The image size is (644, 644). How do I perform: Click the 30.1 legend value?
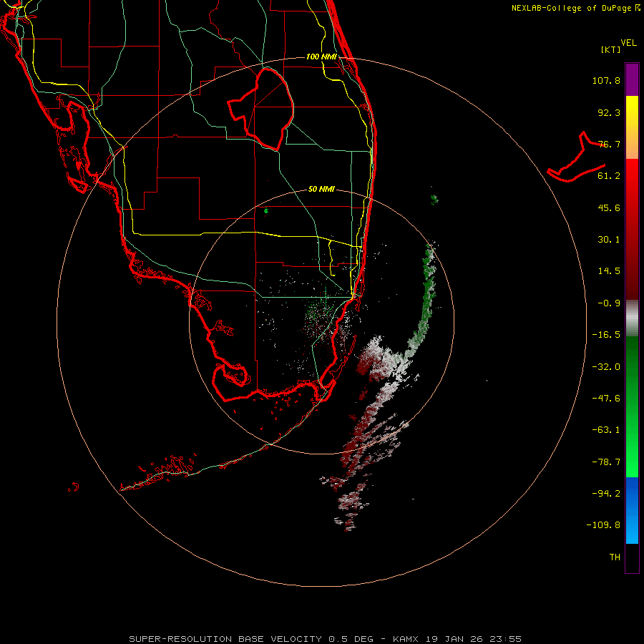(x=609, y=240)
